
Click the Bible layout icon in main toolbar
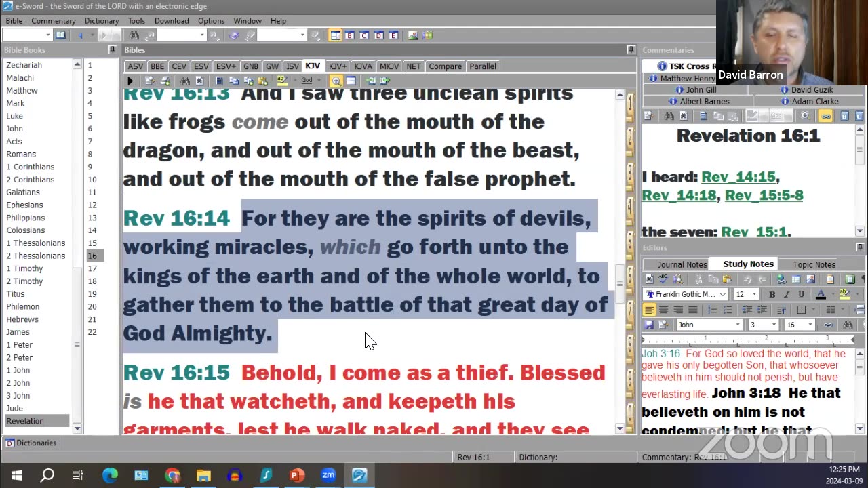[335, 35]
